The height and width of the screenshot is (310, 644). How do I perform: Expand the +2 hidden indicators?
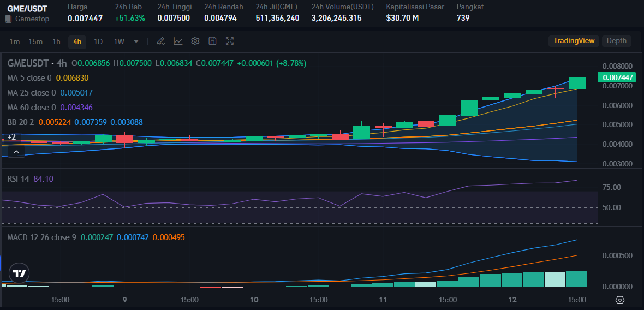11,137
